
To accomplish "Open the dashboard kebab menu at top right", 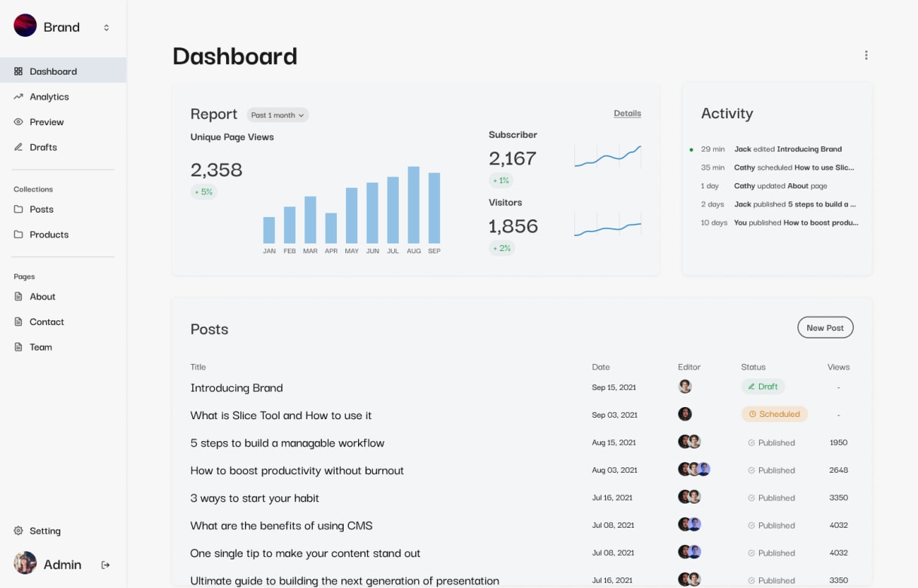I will click(866, 54).
